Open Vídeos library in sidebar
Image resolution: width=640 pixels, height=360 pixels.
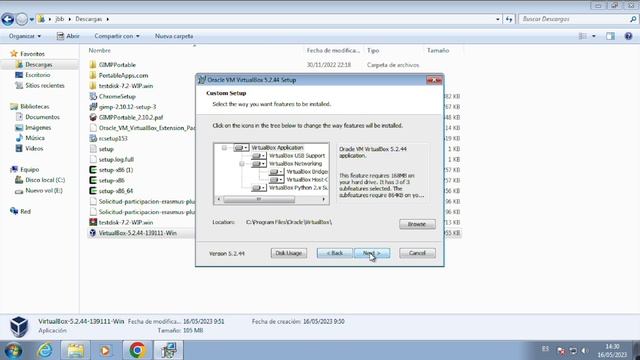point(34,149)
